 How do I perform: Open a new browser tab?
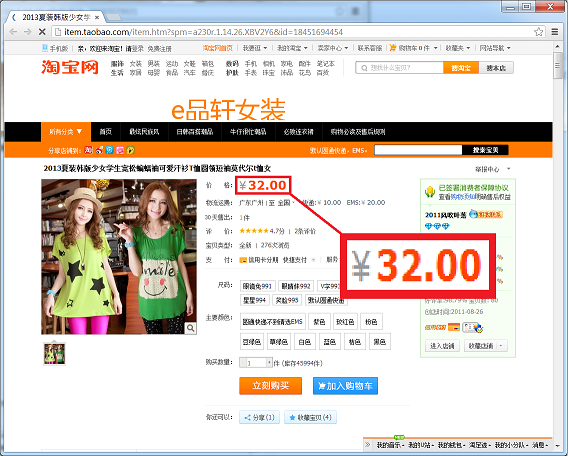click(x=114, y=17)
